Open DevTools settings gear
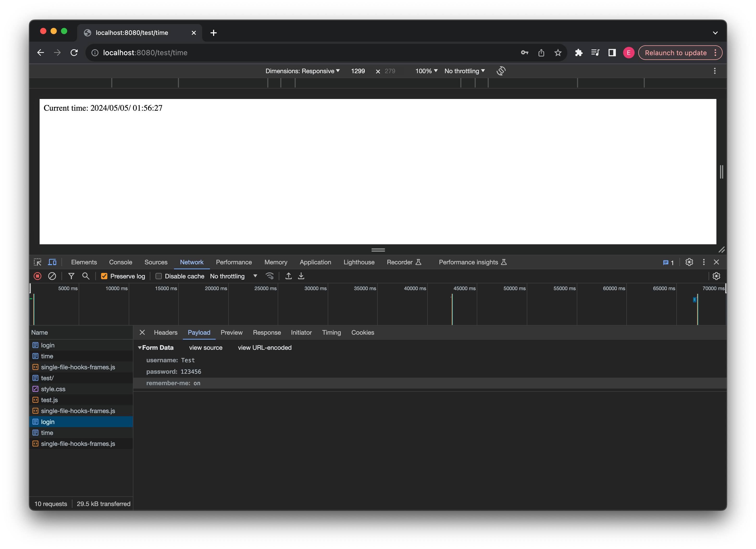 click(689, 262)
